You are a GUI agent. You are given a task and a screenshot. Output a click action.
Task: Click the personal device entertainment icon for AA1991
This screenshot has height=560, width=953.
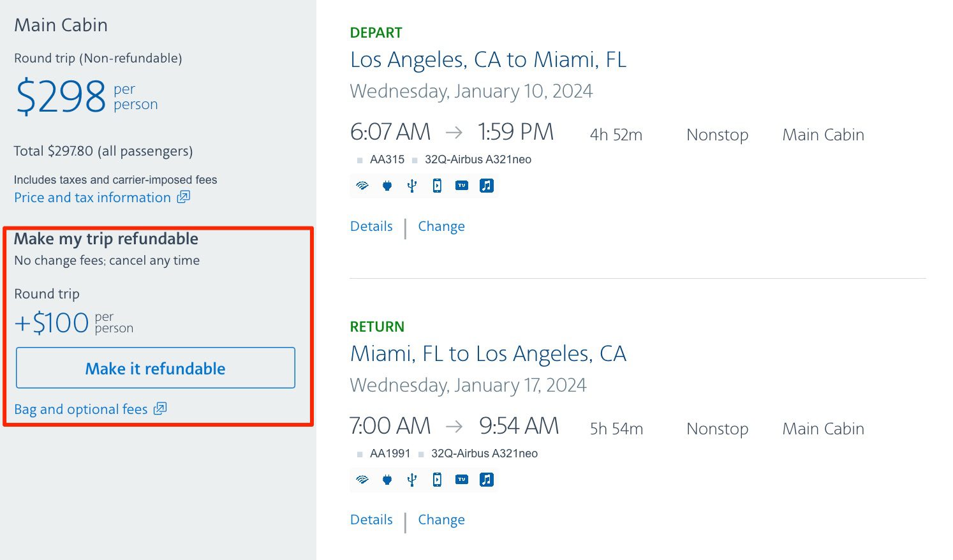click(x=437, y=480)
